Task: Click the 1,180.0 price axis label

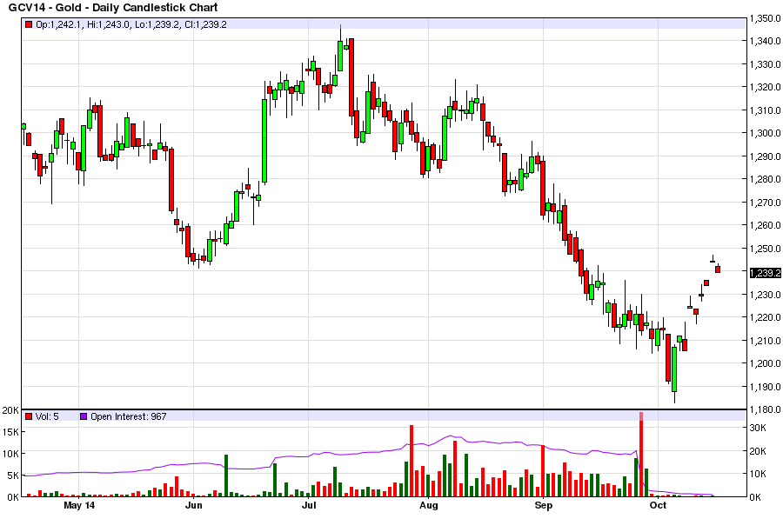Action: click(x=765, y=409)
